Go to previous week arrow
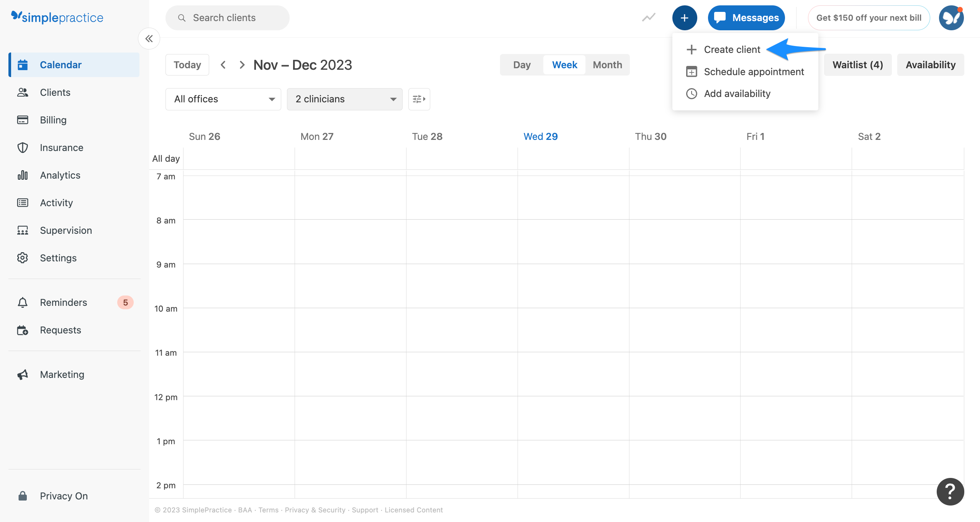Viewport: 980px width, 522px height. (223, 65)
